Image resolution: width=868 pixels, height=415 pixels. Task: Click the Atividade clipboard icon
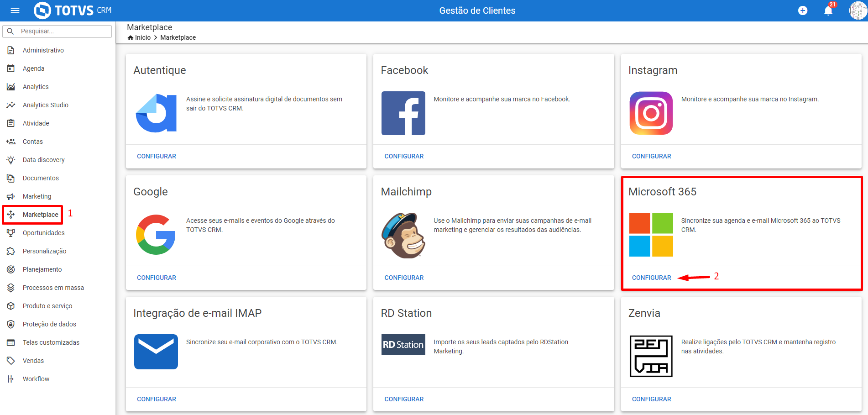pos(11,123)
